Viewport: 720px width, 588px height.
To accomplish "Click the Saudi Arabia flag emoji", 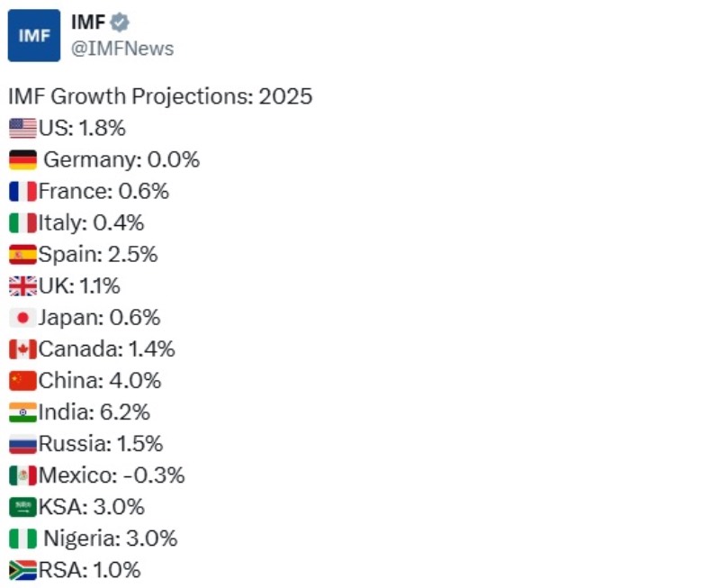I will click(x=23, y=506).
